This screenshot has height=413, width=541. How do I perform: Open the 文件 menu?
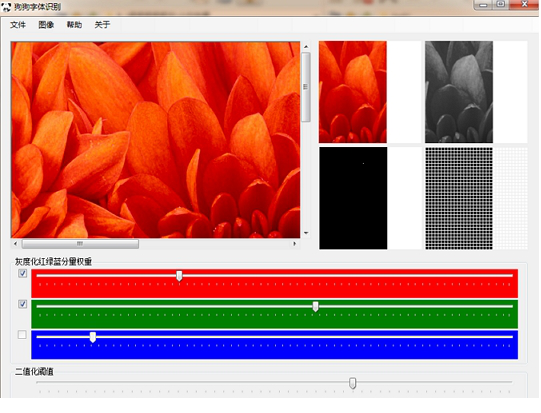[18, 25]
